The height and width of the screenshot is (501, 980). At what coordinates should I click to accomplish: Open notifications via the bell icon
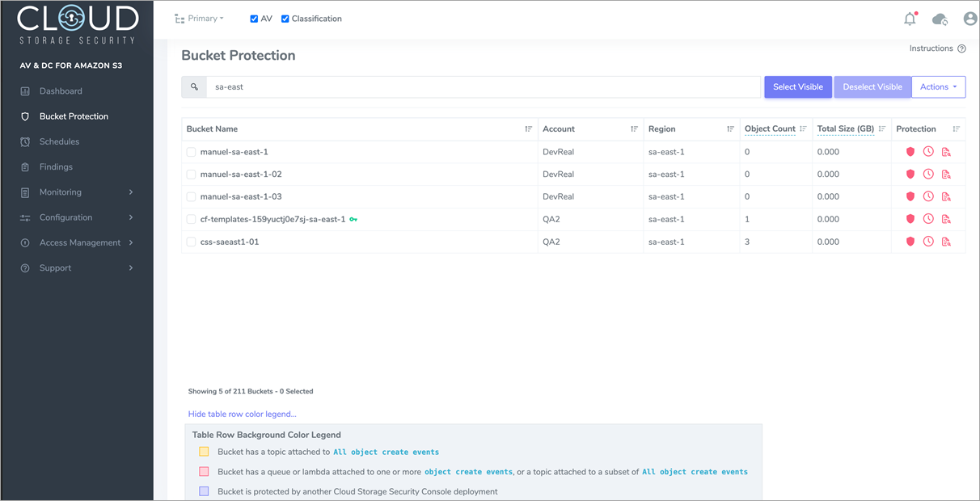pyautogui.click(x=910, y=18)
